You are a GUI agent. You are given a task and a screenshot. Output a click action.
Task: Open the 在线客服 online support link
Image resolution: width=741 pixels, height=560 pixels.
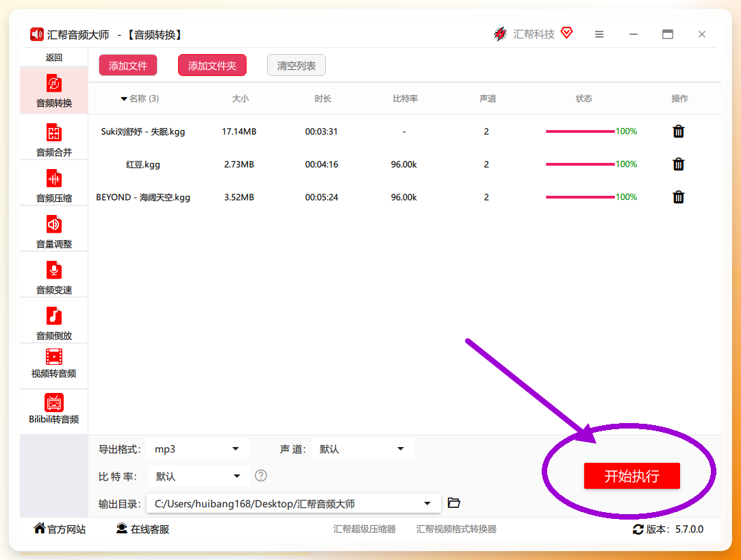pos(142,529)
